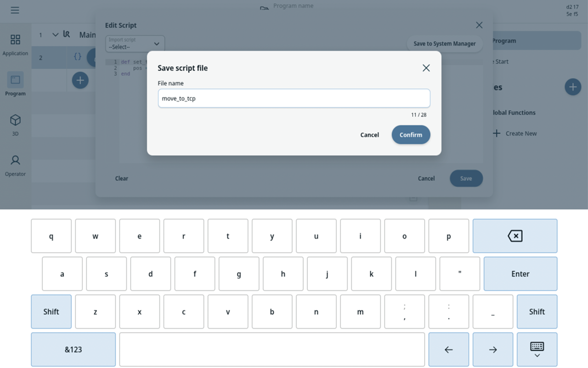Viewport: 588px width, 368px height.
Task: Toggle the left Shift key
Action: coord(51,311)
